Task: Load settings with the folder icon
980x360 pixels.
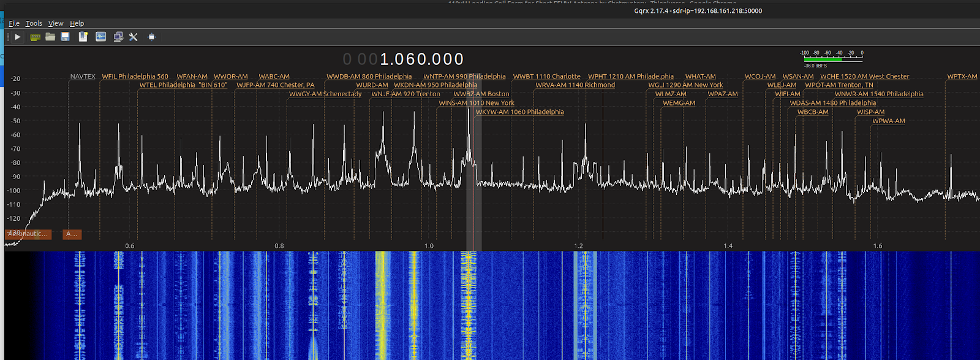Action: tap(50, 37)
